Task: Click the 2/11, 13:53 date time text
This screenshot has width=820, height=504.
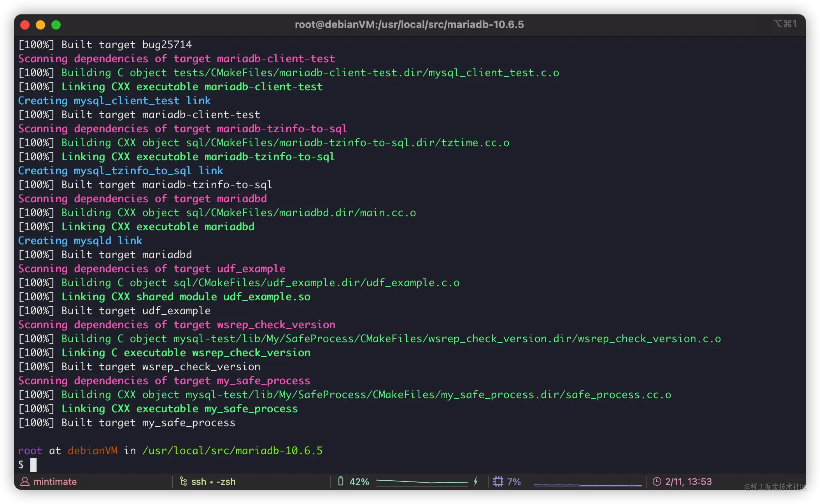Action: coord(688,481)
